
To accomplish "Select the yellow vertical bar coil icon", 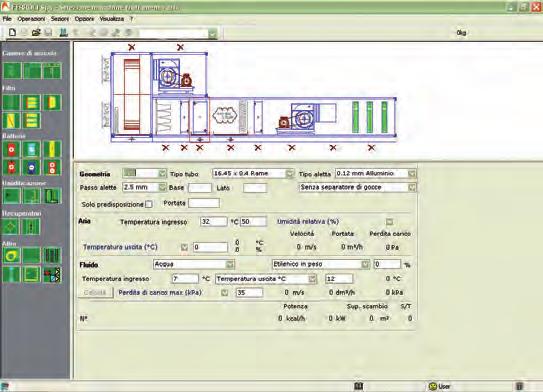I will point(52,149).
